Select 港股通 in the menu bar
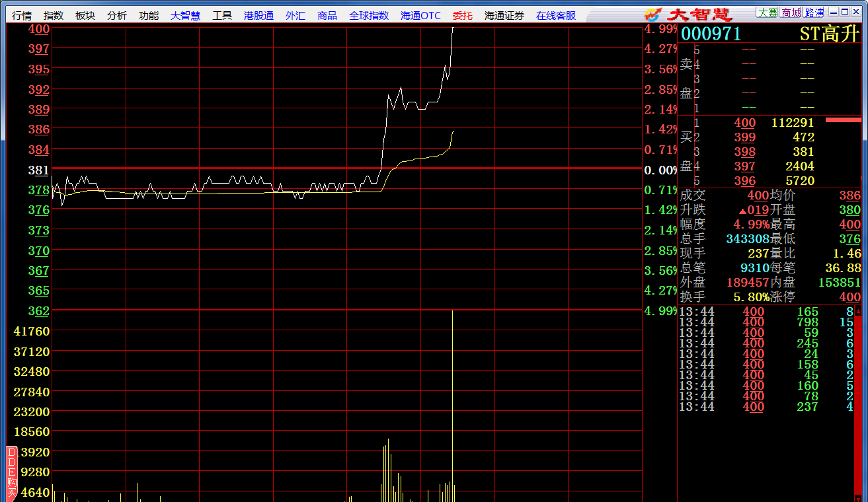 pyautogui.click(x=258, y=15)
